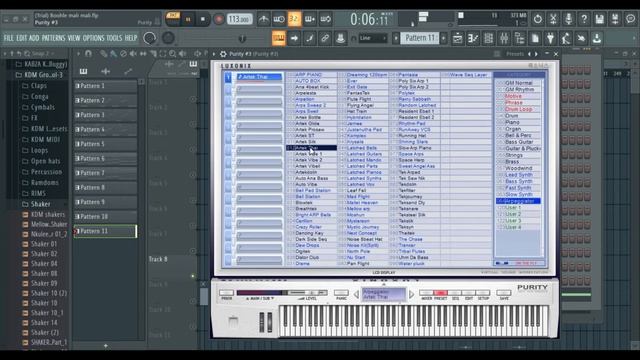This screenshot has width=640, height=360.
Task: Select the Piano category in Purity
Action: pyautogui.click(x=518, y=122)
